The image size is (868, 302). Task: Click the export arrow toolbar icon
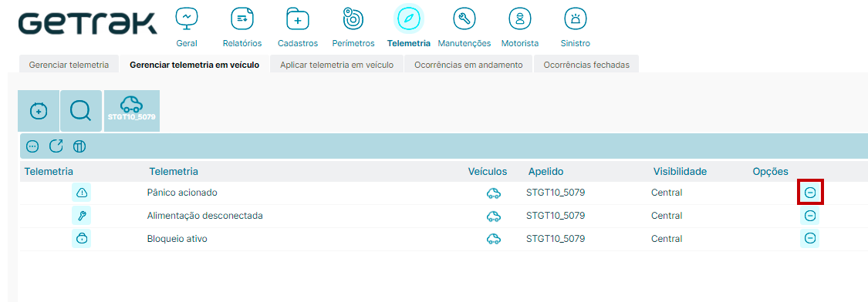(x=56, y=146)
